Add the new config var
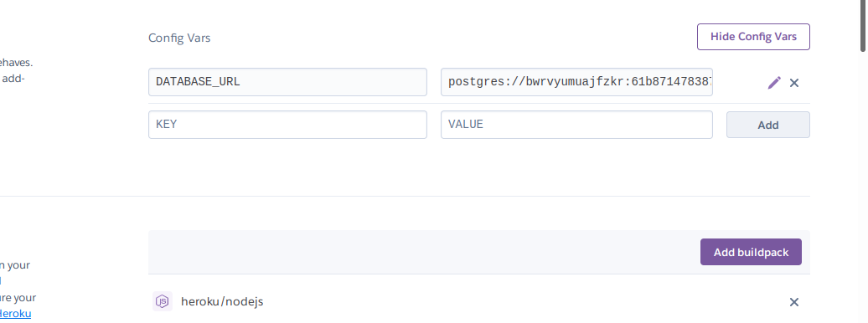 click(767, 125)
